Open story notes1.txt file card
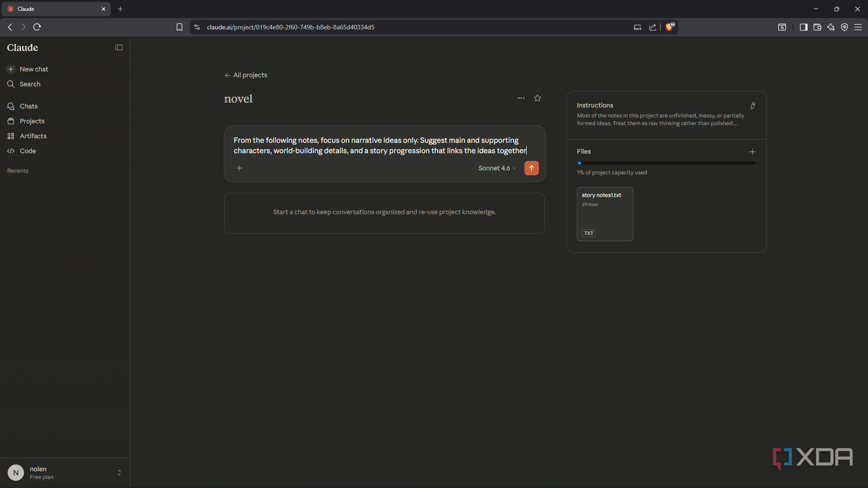The height and width of the screenshot is (488, 868). (x=605, y=214)
